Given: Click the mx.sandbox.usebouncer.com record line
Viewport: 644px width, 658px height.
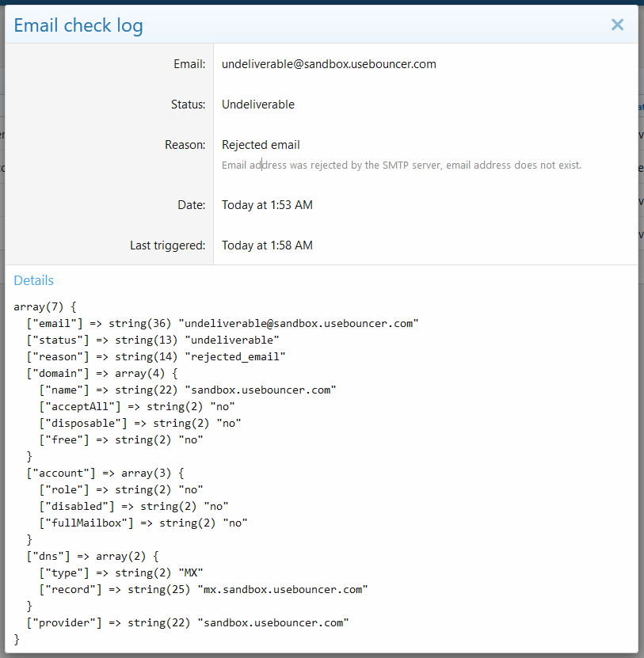Looking at the screenshot, I should point(204,589).
